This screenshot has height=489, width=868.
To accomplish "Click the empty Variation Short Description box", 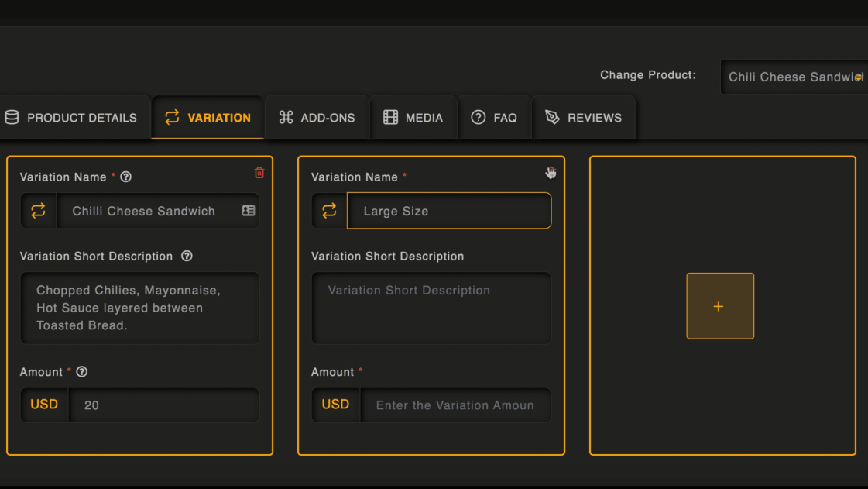I will (431, 308).
